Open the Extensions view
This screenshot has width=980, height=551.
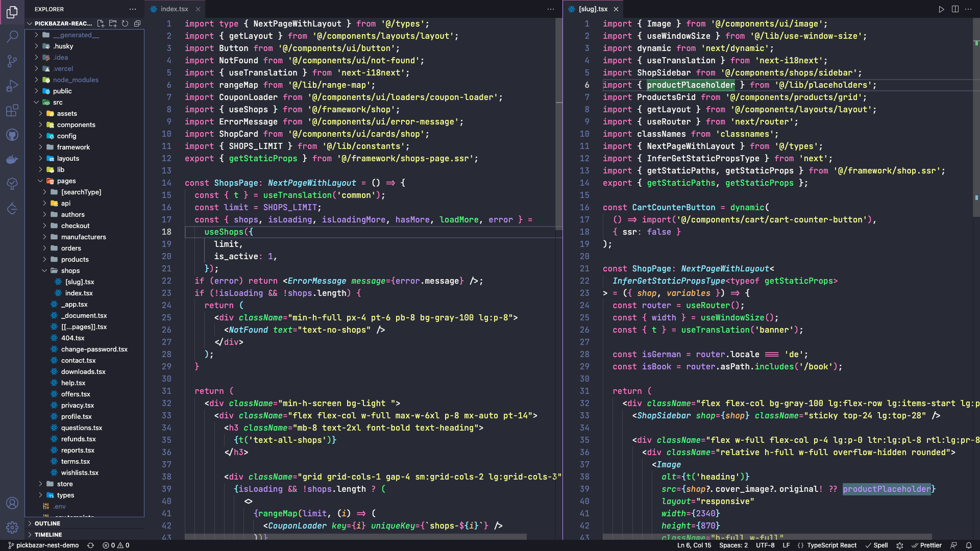(x=12, y=110)
